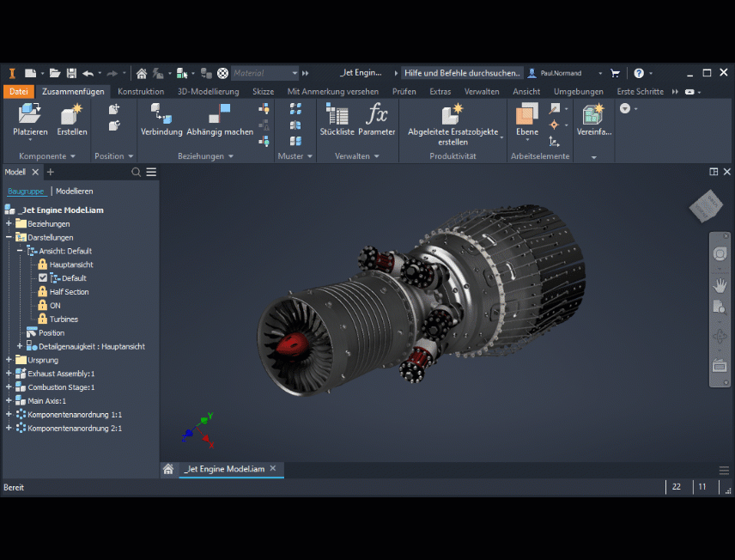Switch to the Konstruktion tab
This screenshot has width=735, height=560.
pos(141,91)
